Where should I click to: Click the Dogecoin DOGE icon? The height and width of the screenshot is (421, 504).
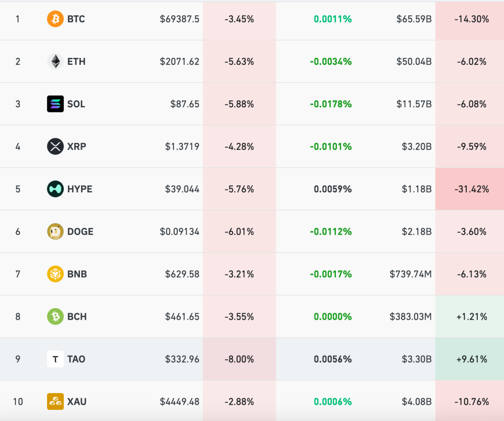(x=55, y=232)
